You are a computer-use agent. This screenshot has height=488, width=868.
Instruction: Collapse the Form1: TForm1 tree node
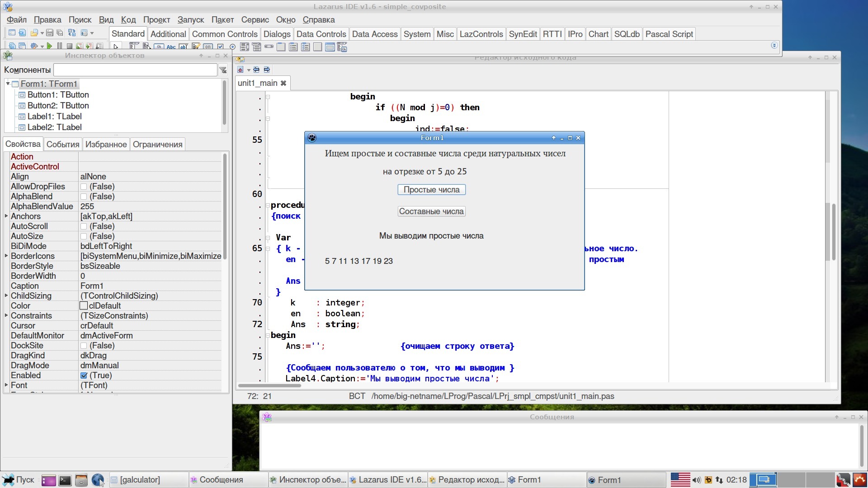point(8,84)
